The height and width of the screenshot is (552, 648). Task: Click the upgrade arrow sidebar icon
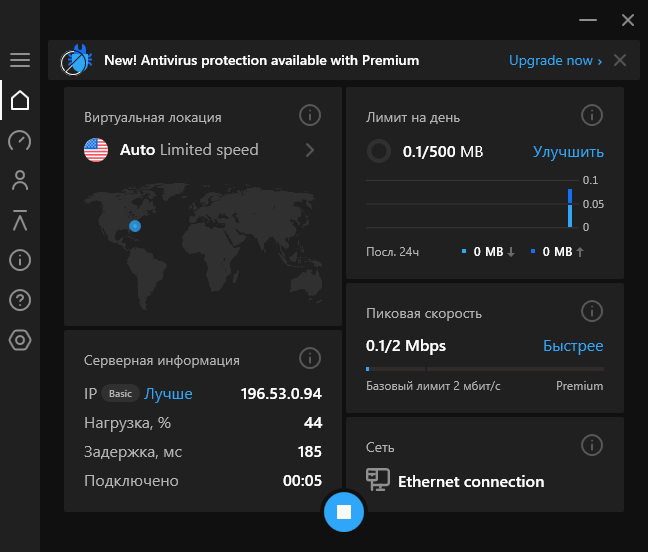[20, 220]
